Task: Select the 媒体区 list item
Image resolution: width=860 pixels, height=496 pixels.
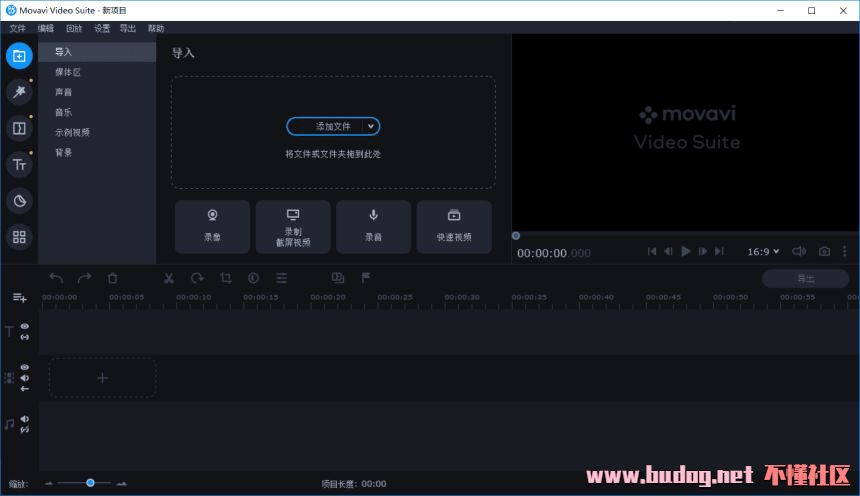Action: point(97,72)
